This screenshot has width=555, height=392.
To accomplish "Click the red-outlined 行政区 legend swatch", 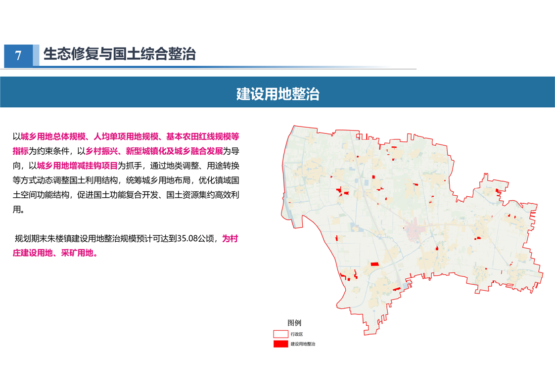I will click(x=280, y=334).
